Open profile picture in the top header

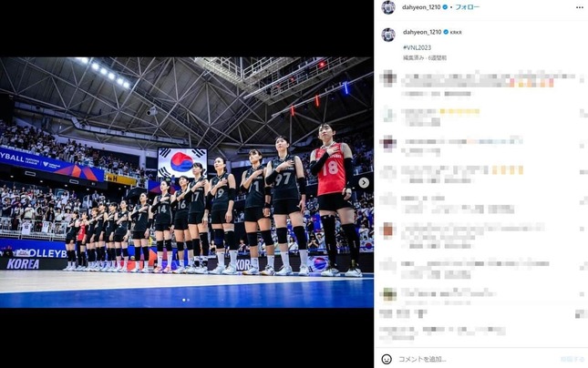click(x=388, y=7)
